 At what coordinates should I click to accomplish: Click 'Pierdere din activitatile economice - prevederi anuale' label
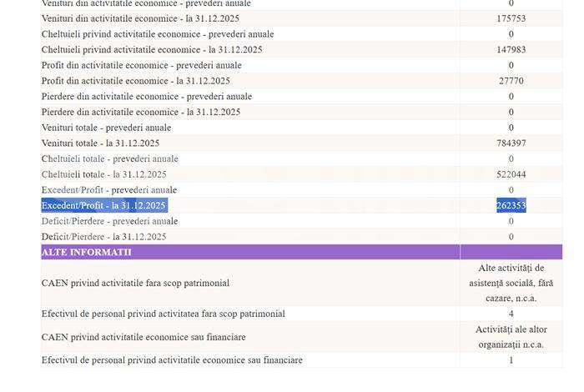coord(147,97)
